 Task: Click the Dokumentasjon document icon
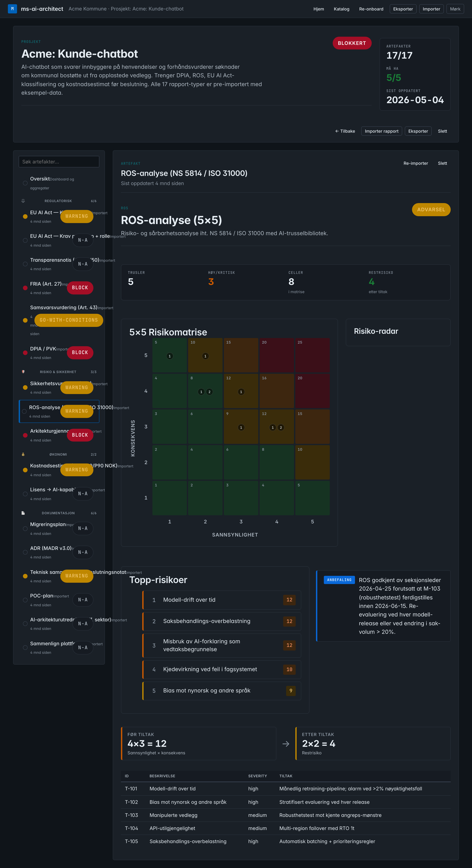[x=23, y=513]
